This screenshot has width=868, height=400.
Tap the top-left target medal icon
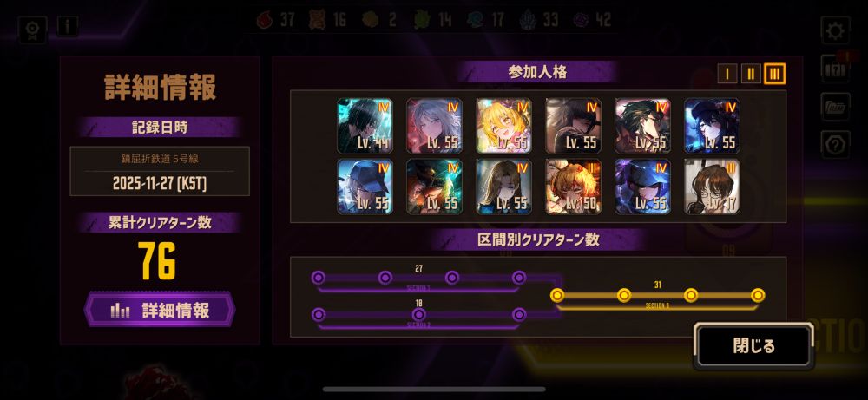[x=32, y=30]
